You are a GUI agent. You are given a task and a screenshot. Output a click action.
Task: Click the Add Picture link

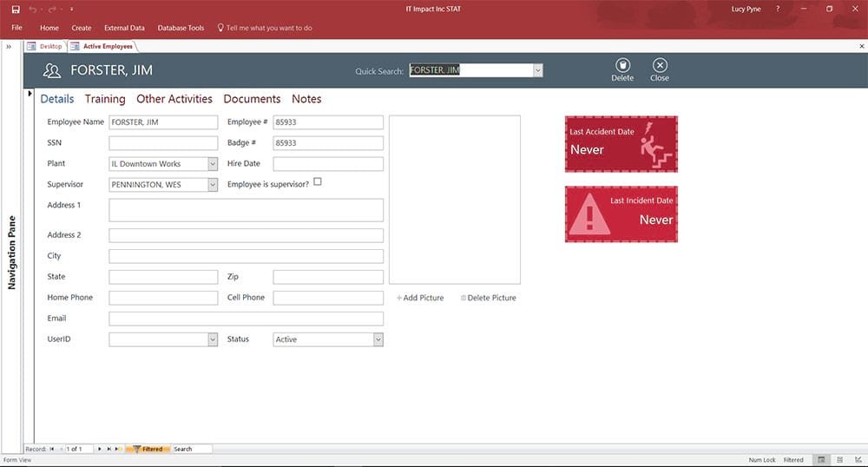[x=420, y=298]
